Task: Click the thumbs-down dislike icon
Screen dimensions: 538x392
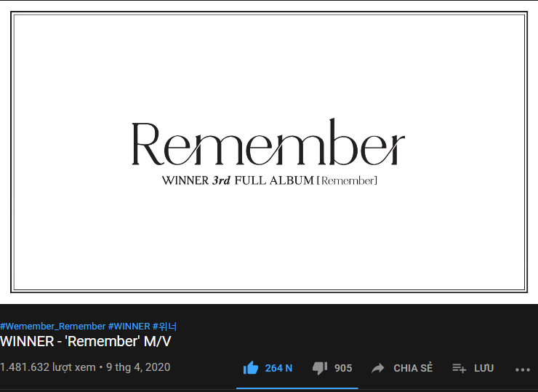Action: tap(320, 368)
